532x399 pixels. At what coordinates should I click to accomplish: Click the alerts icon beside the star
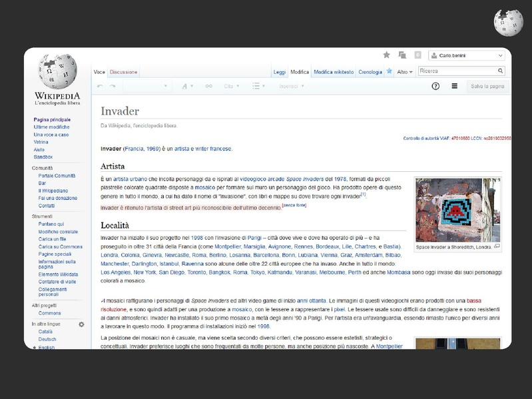[x=402, y=55]
